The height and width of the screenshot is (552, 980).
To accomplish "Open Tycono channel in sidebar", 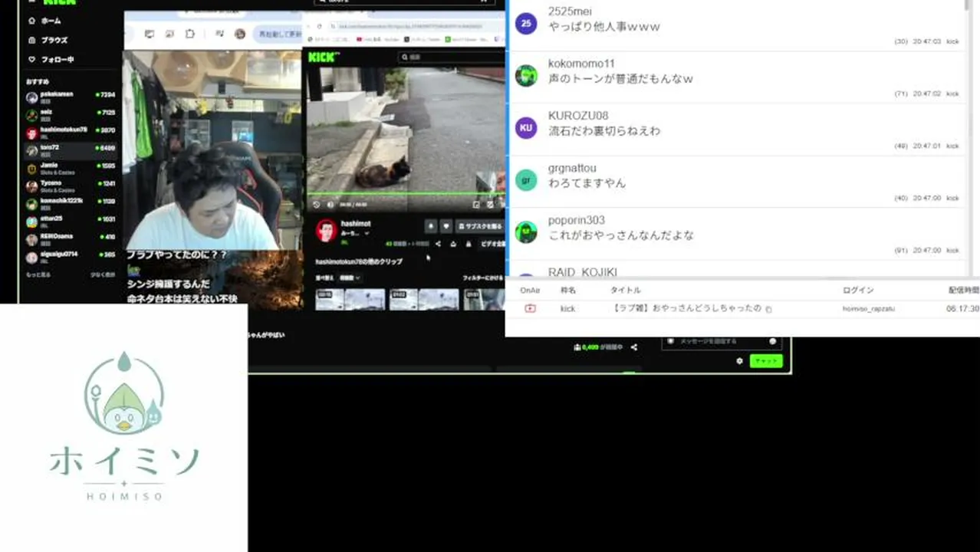I will [70, 186].
